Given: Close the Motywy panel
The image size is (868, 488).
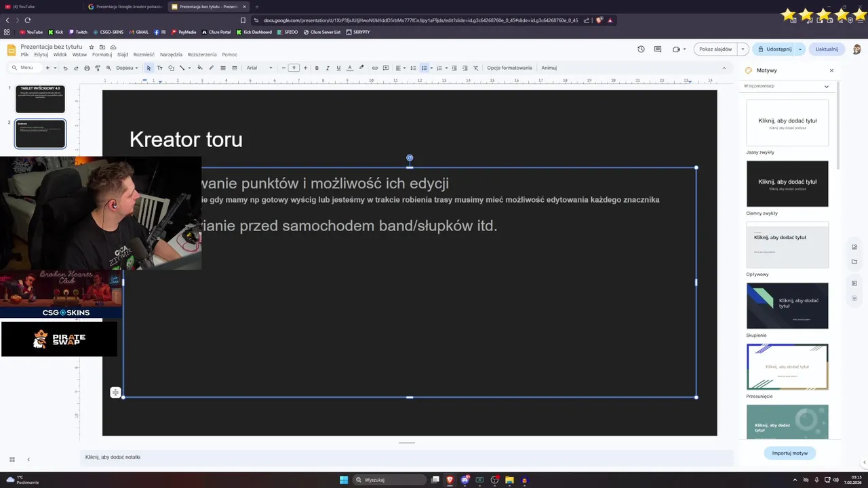Looking at the screenshot, I should 831,70.
